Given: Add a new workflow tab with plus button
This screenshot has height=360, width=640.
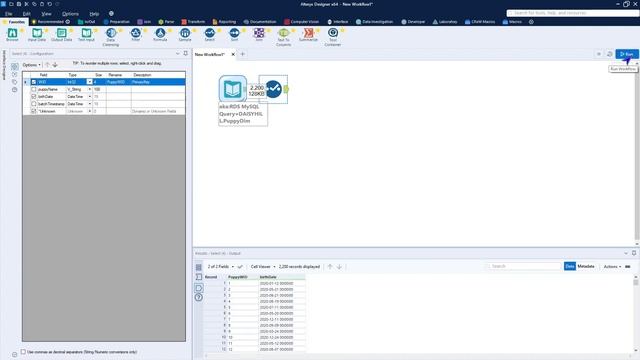Looking at the screenshot, I should pos(242,54).
